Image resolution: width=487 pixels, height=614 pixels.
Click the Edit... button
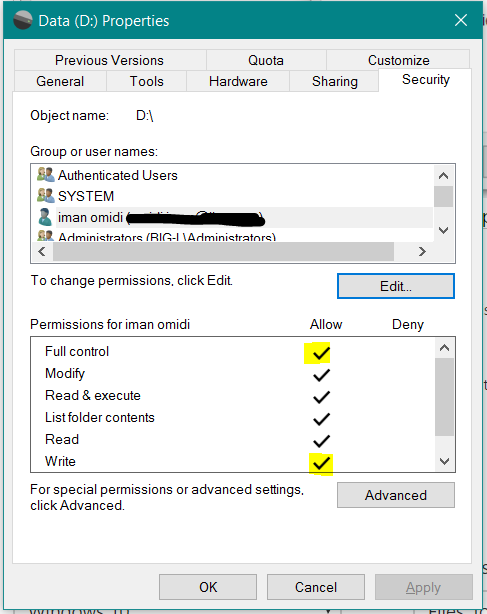[396, 286]
